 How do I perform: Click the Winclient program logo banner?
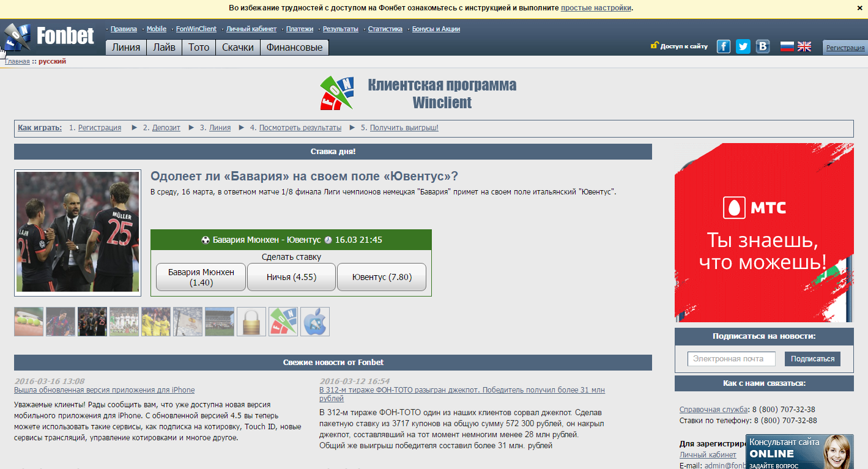[x=418, y=93]
